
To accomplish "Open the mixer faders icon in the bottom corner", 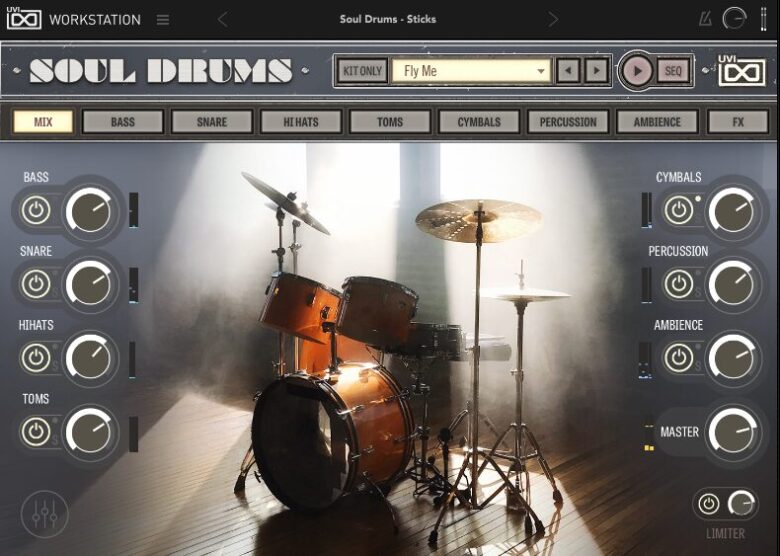I will click(45, 514).
